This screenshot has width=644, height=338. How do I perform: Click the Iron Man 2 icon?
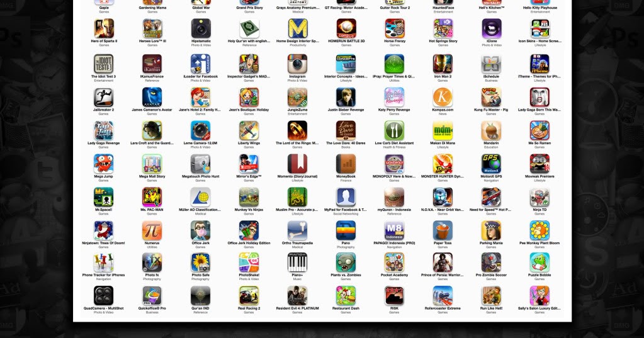point(443,64)
